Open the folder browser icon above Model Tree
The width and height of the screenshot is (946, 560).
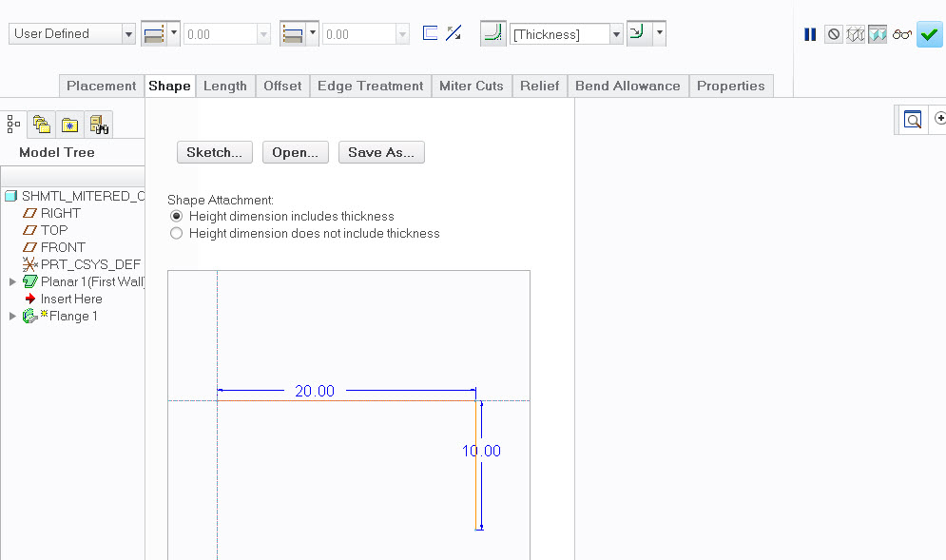coord(41,124)
